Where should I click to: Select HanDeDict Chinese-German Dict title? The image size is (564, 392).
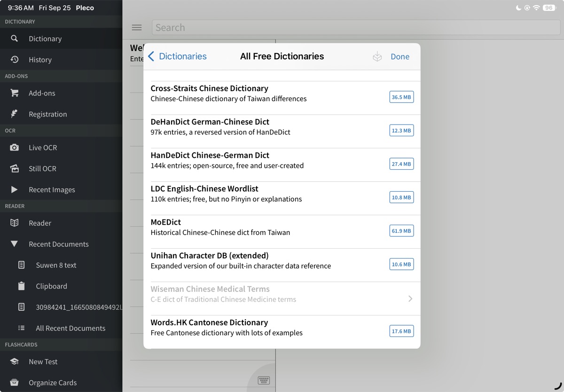210,155
